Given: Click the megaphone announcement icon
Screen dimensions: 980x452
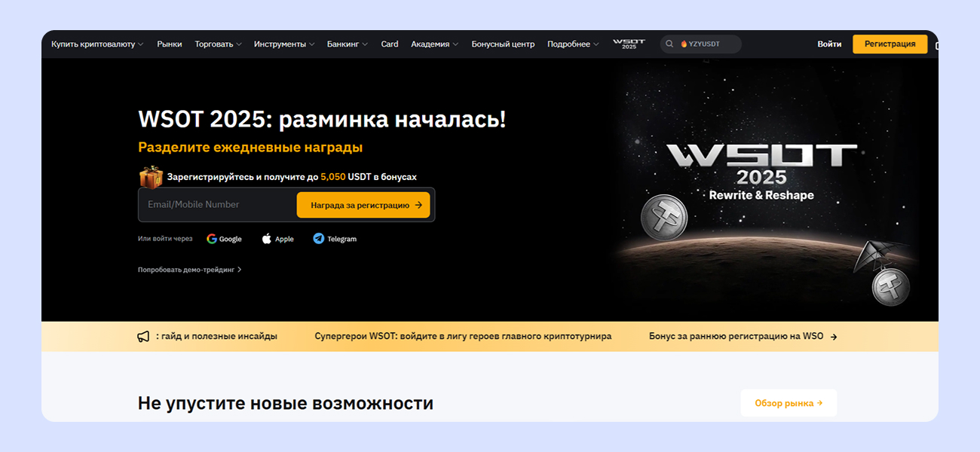Looking at the screenshot, I should pos(143,337).
